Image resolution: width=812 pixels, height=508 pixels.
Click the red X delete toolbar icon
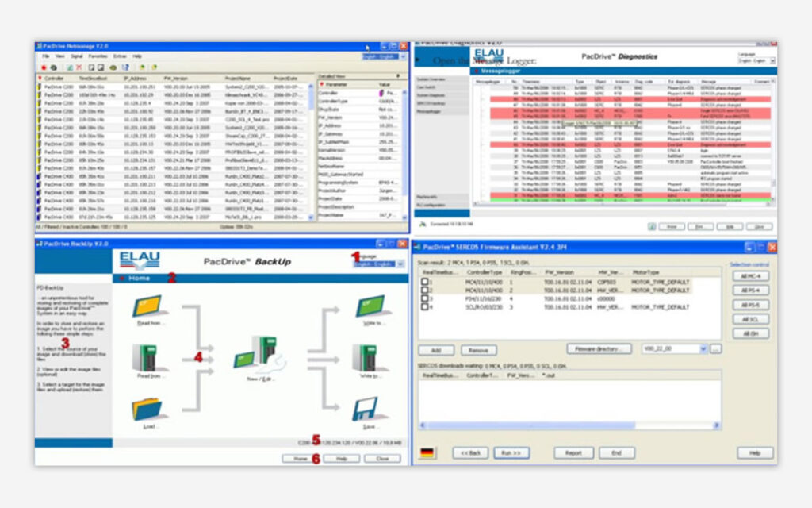pyautogui.click(x=79, y=67)
